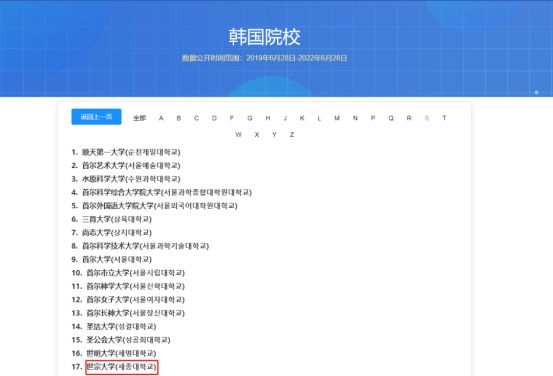Filter schools by letter K
553x376 pixels.
(x=302, y=118)
